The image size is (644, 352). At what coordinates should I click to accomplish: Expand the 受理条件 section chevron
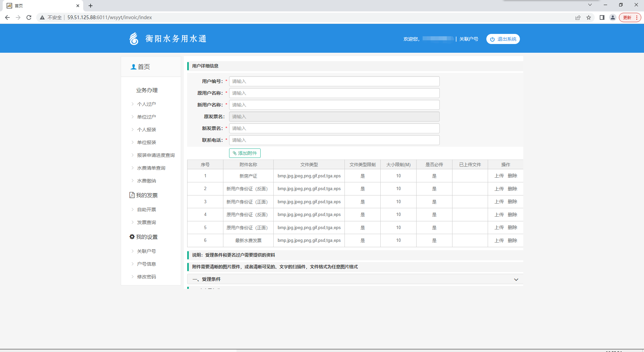tap(516, 279)
